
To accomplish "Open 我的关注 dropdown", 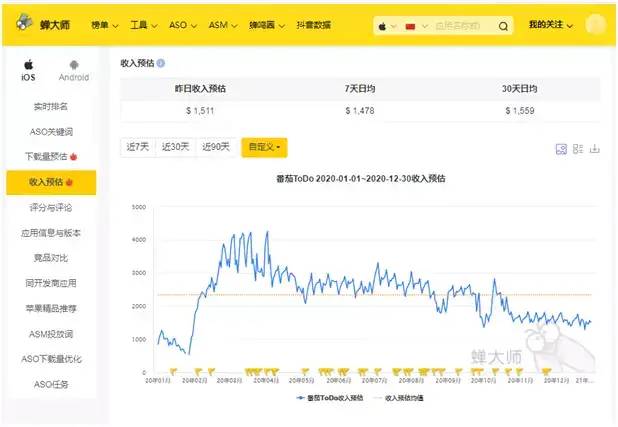I will tap(551, 25).
